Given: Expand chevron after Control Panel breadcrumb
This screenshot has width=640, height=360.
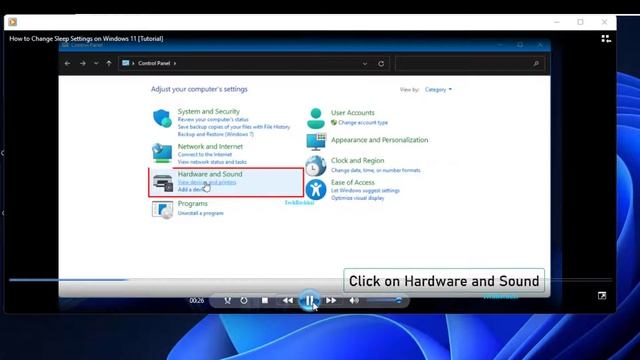Looking at the screenshot, I should [175, 63].
